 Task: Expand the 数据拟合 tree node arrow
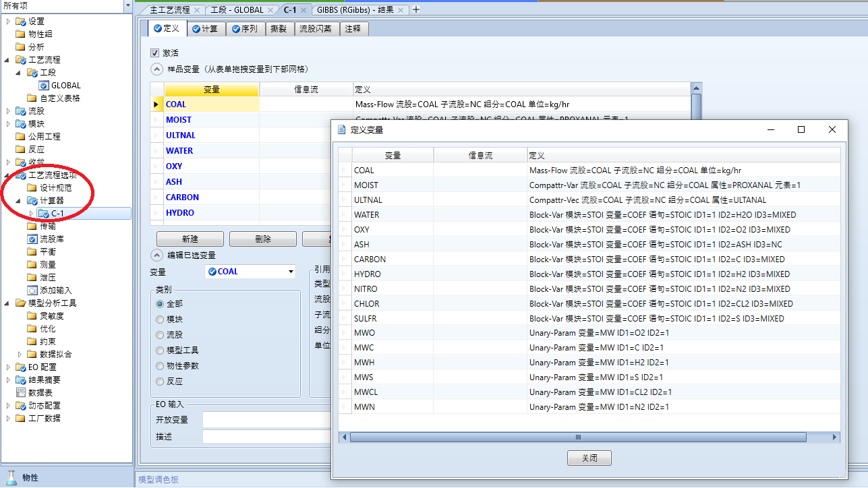(20, 355)
